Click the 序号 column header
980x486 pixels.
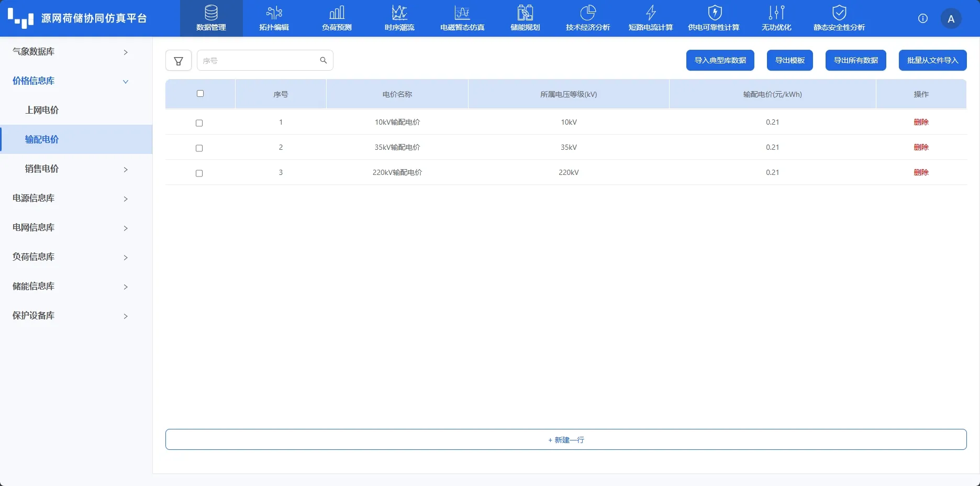click(281, 94)
